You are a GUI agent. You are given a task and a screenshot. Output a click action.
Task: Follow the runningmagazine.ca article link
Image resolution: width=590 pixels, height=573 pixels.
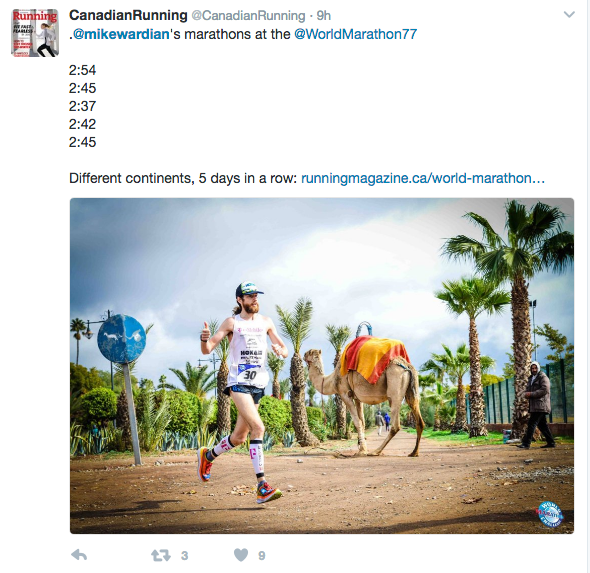click(423, 178)
